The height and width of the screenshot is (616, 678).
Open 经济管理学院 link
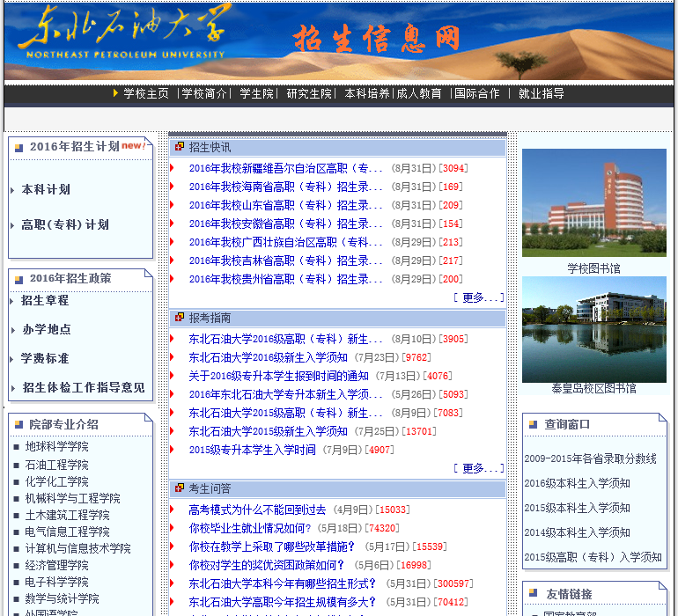56,566
